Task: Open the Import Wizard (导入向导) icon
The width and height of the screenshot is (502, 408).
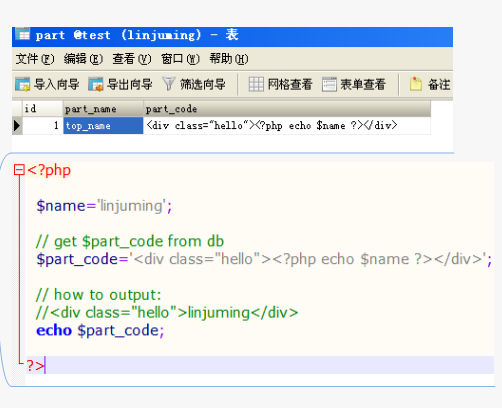Action: 22,84
